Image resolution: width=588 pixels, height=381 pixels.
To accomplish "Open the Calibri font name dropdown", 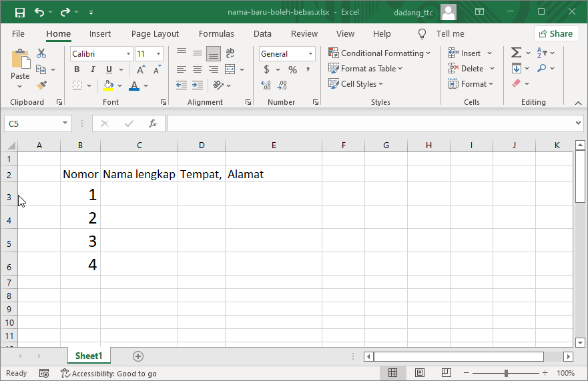I will (128, 54).
